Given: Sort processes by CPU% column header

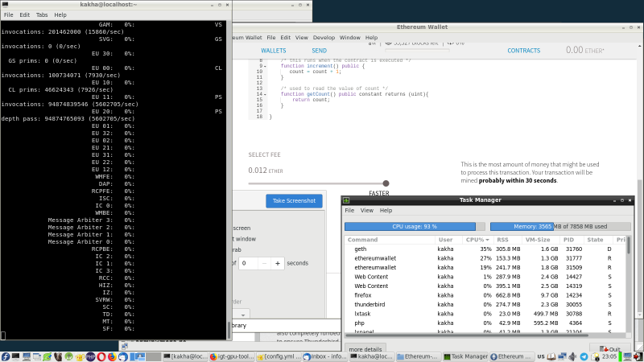Looking at the screenshot, I should click(x=475, y=240).
